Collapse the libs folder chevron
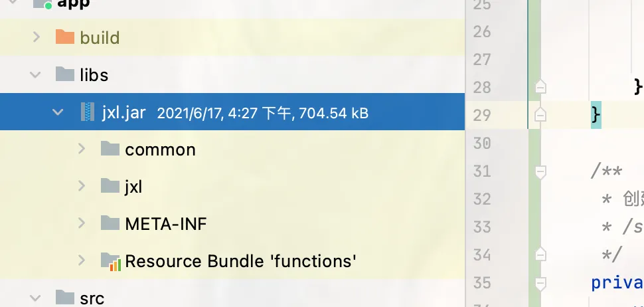Image resolution: width=644 pixels, height=307 pixels. 36,75
